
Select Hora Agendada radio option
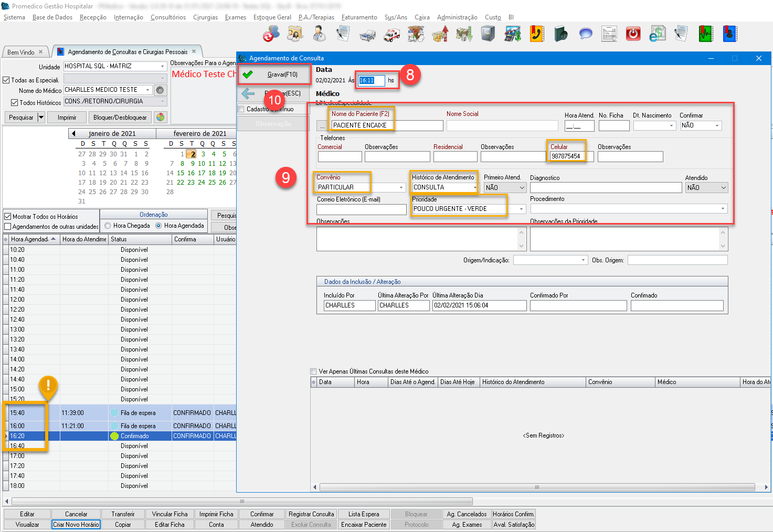pos(158,226)
